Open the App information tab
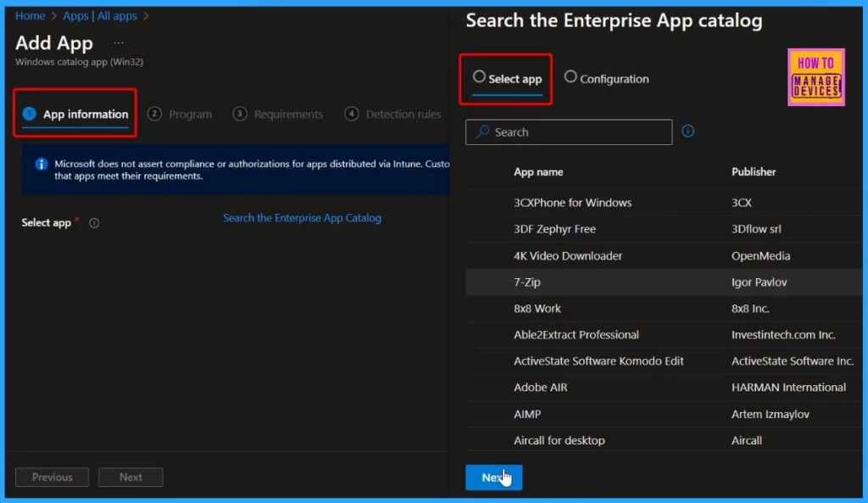 75,115
